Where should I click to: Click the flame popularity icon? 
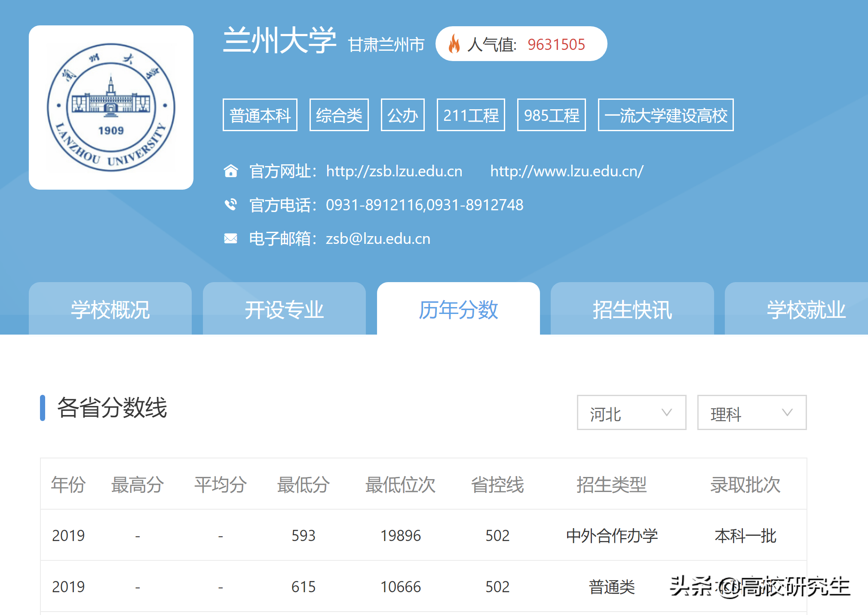click(454, 43)
